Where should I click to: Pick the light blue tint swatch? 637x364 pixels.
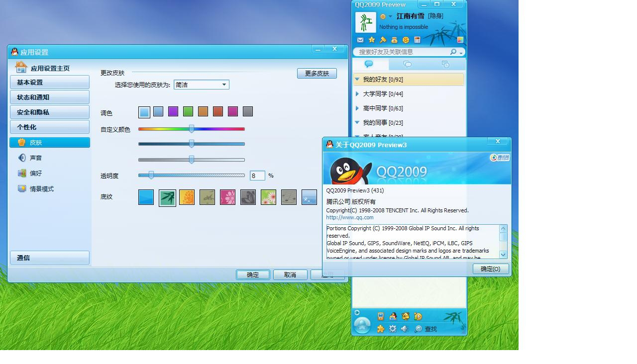click(x=144, y=112)
